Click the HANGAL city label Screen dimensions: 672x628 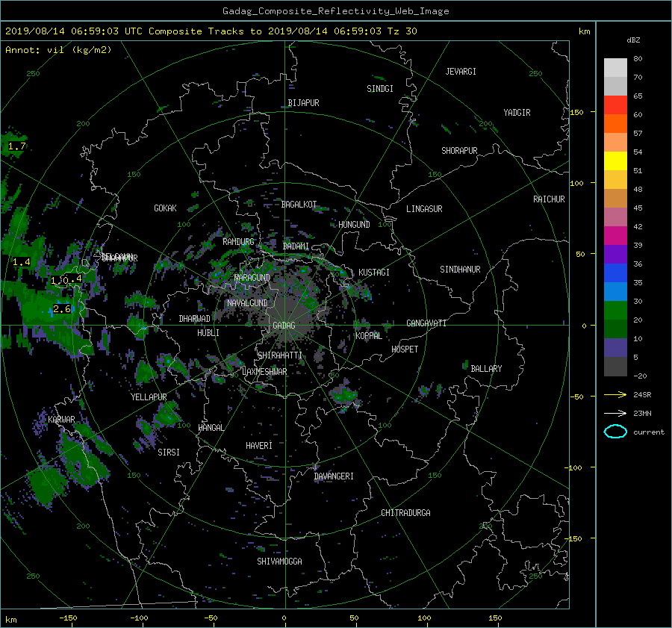coord(211,428)
